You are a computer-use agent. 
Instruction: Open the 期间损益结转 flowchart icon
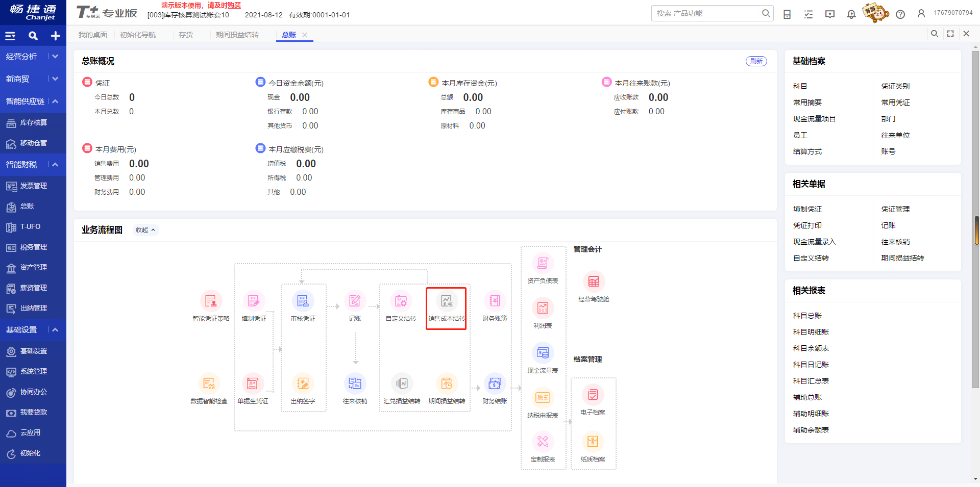pos(447,383)
